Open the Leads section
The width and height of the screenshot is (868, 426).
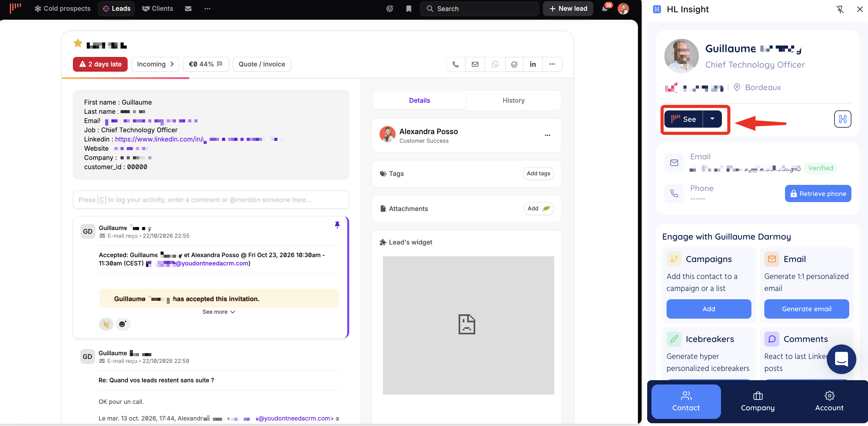(x=117, y=8)
